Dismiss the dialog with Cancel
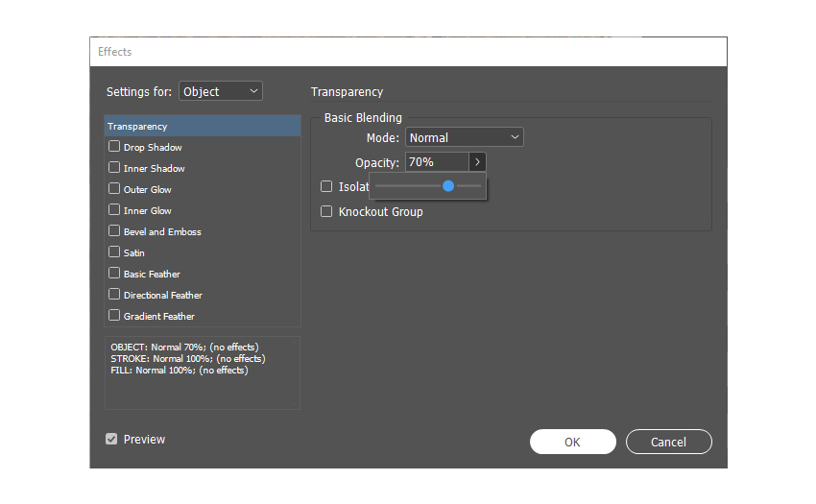Image resolution: width=816 pixels, height=504 pixels. tap(669, 442)
